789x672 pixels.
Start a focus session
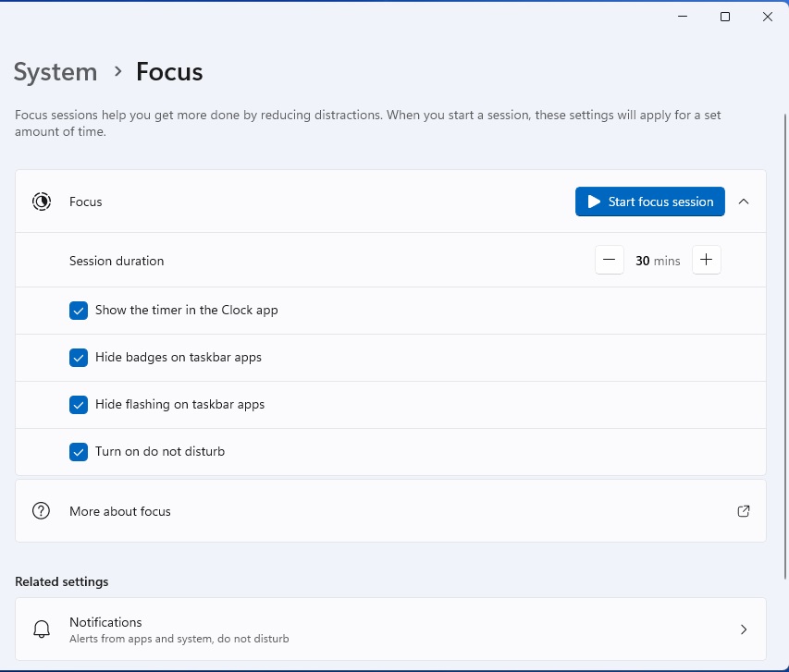[649, 202]
